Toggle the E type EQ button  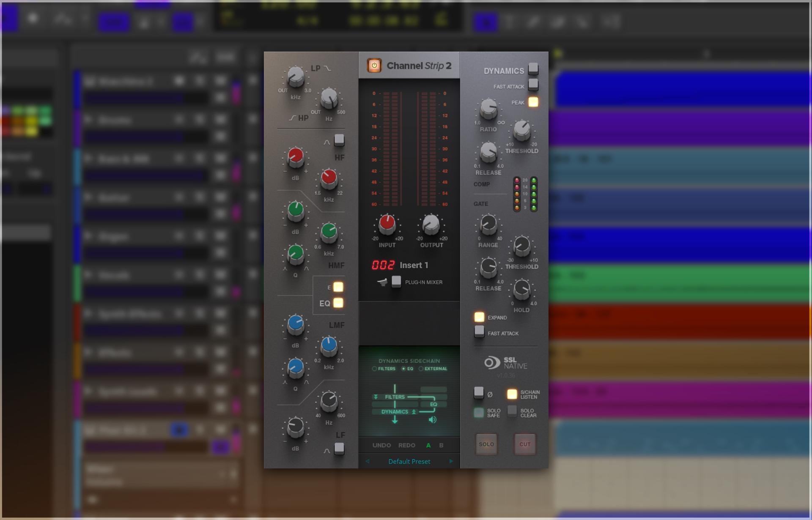pos(338,287)
